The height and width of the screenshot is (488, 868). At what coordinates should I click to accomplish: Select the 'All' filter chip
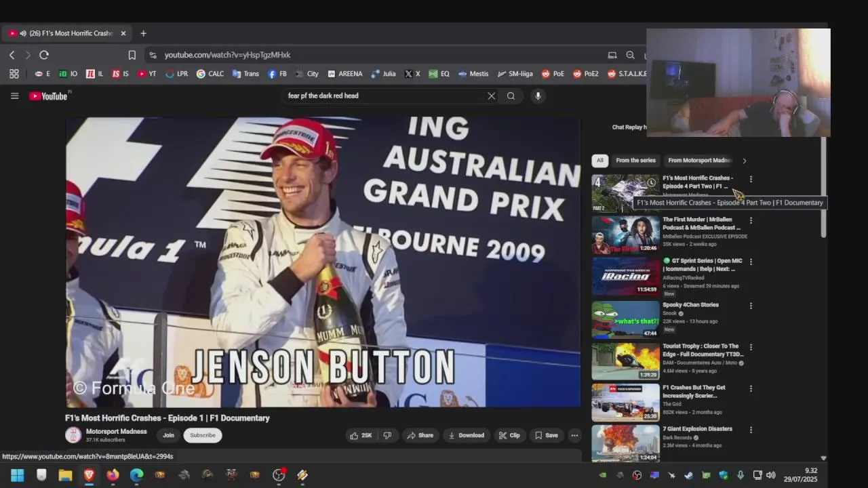point(599,161)
